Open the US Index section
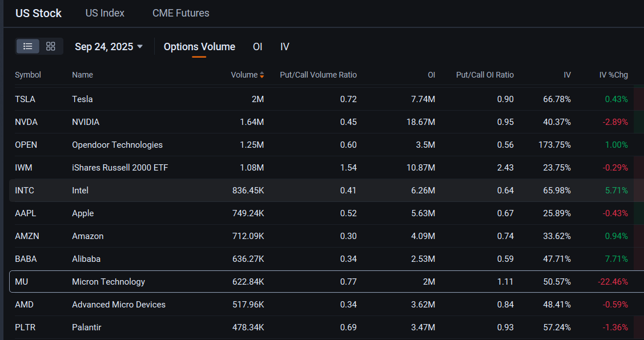Screen dimensions: 644x340 pos(104,13)
